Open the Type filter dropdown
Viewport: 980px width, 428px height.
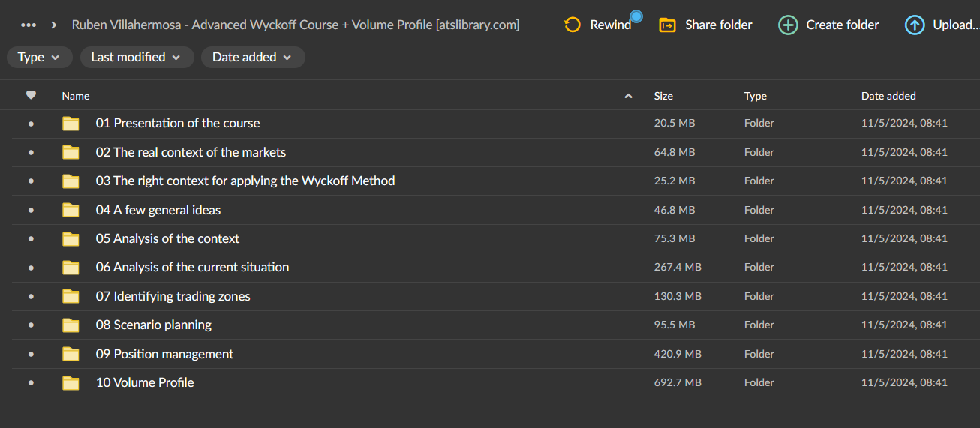click(x=39, y=57)
